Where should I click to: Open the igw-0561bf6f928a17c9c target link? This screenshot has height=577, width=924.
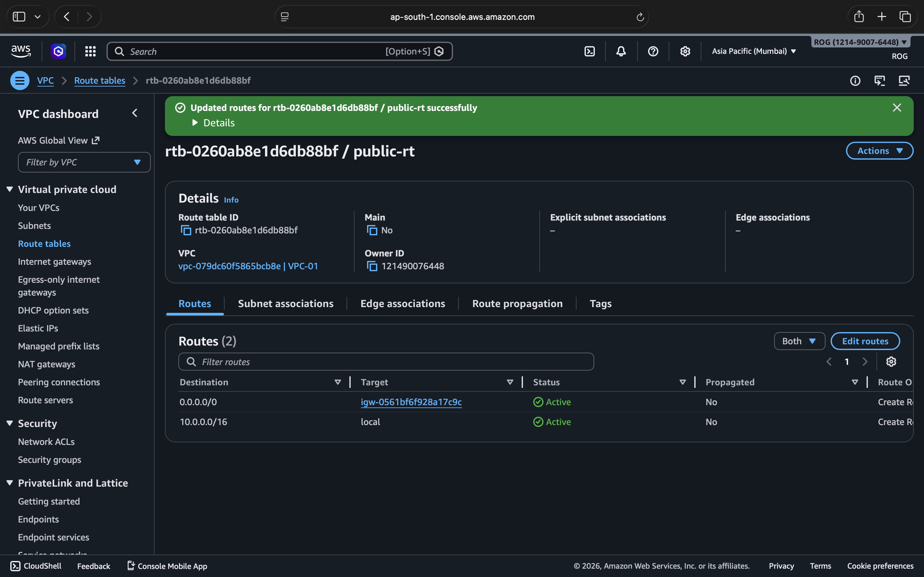click(411, 402)
